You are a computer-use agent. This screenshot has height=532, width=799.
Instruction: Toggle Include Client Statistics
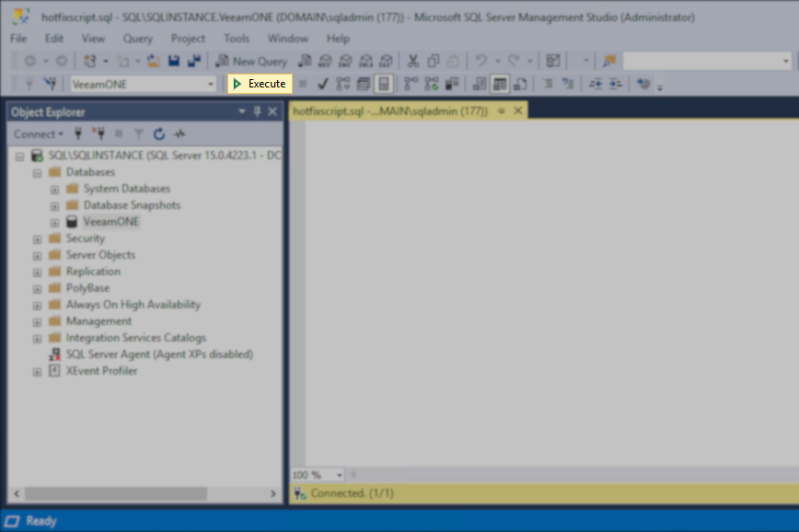pos(452,84)
